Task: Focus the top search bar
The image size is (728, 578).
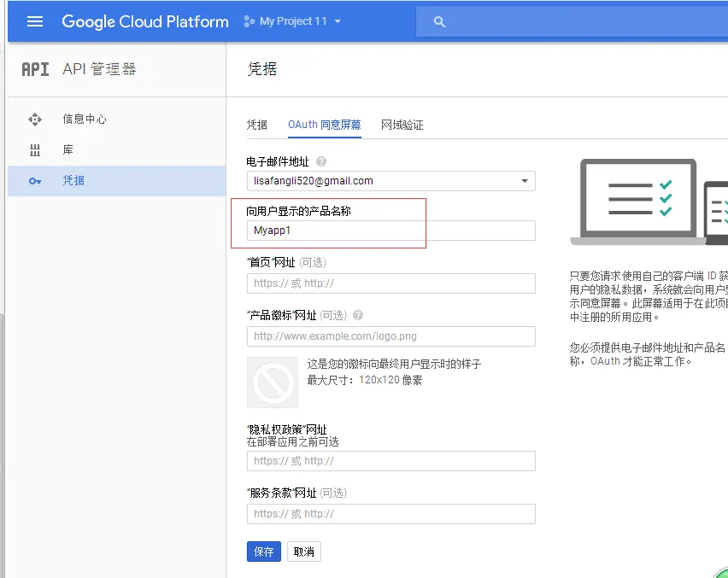Action: (572, 21)
